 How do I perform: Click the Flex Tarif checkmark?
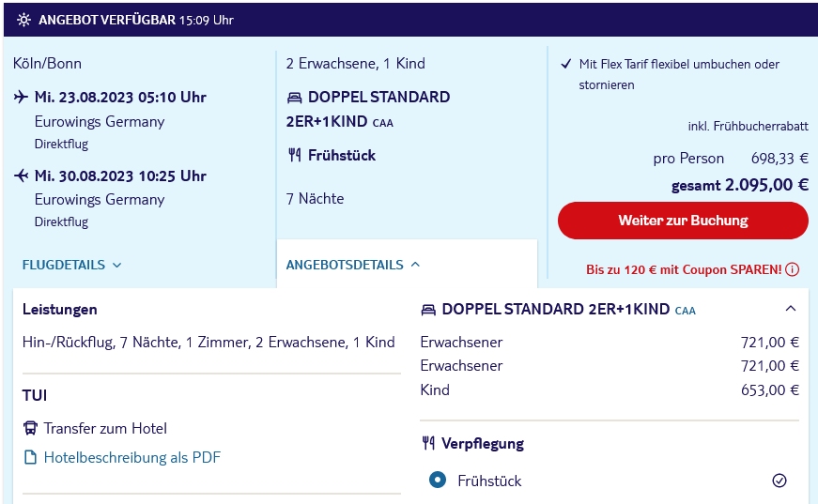[566, 64]
